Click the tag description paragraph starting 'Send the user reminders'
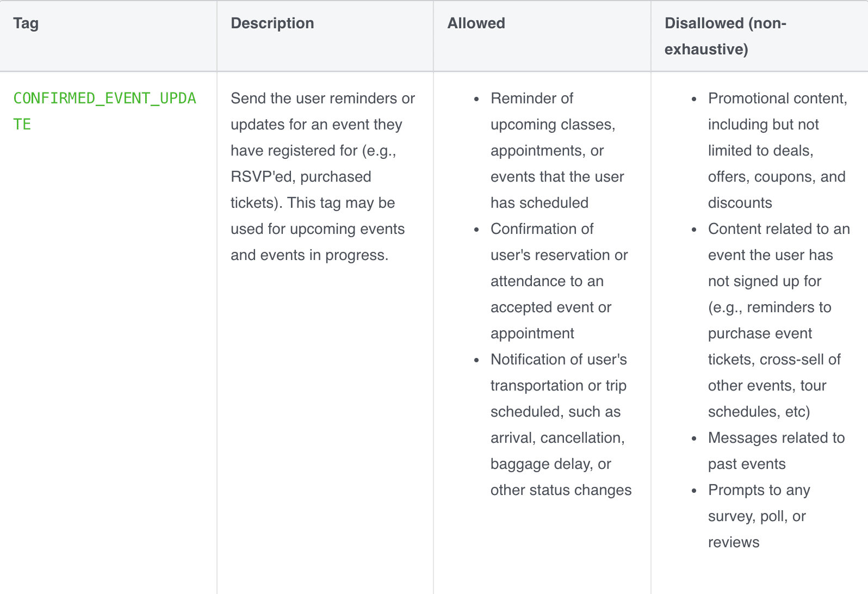This screenshot has width=868, height=594. (323, 177)
